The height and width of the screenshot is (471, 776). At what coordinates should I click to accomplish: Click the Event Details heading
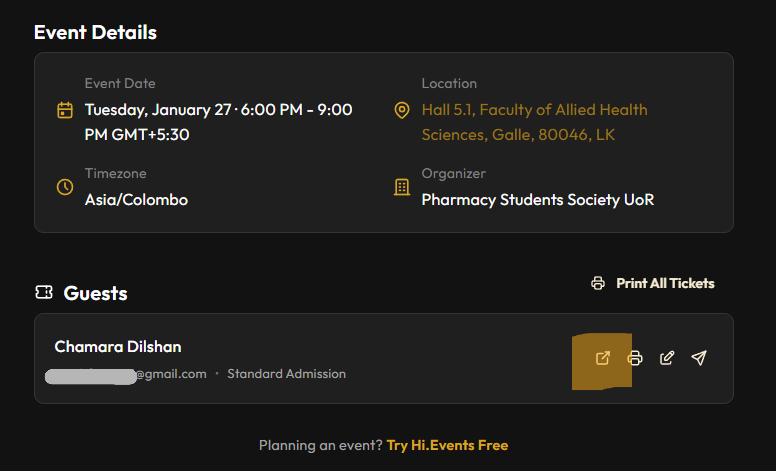click(95, 32)
